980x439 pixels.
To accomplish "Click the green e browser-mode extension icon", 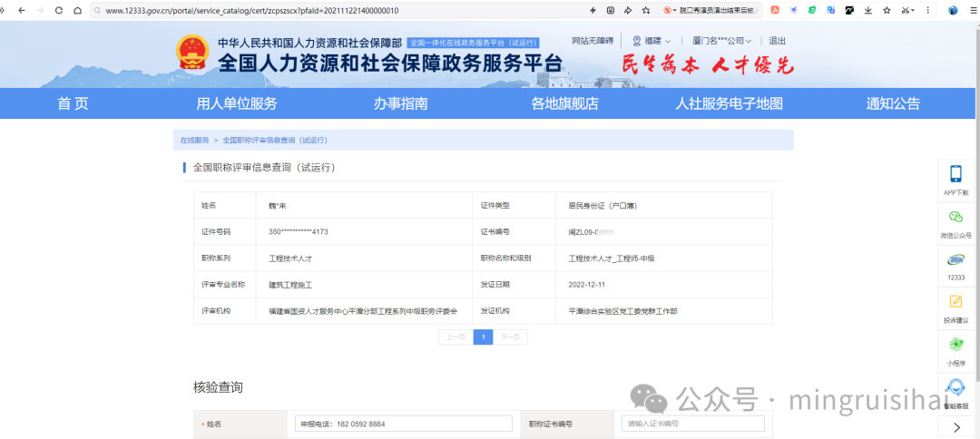I will (812, 11).
